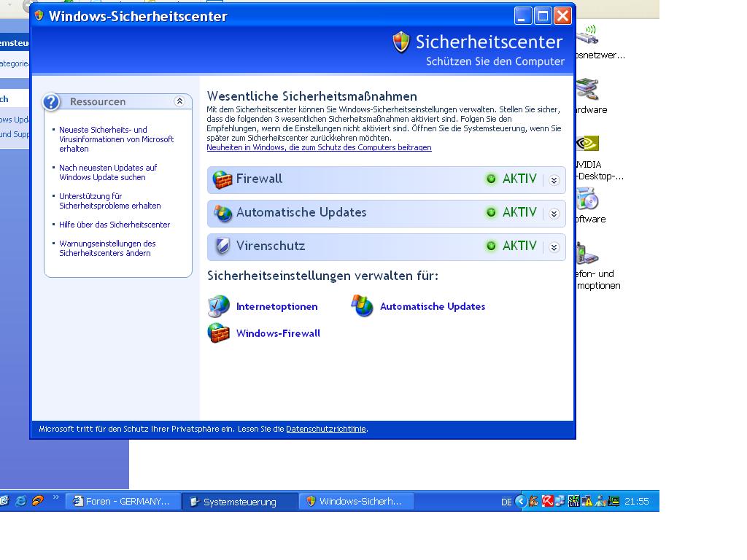
Task: Click the AKTIV status in the Firewall row
Action: pyautogui.click(x=519, y=179)
